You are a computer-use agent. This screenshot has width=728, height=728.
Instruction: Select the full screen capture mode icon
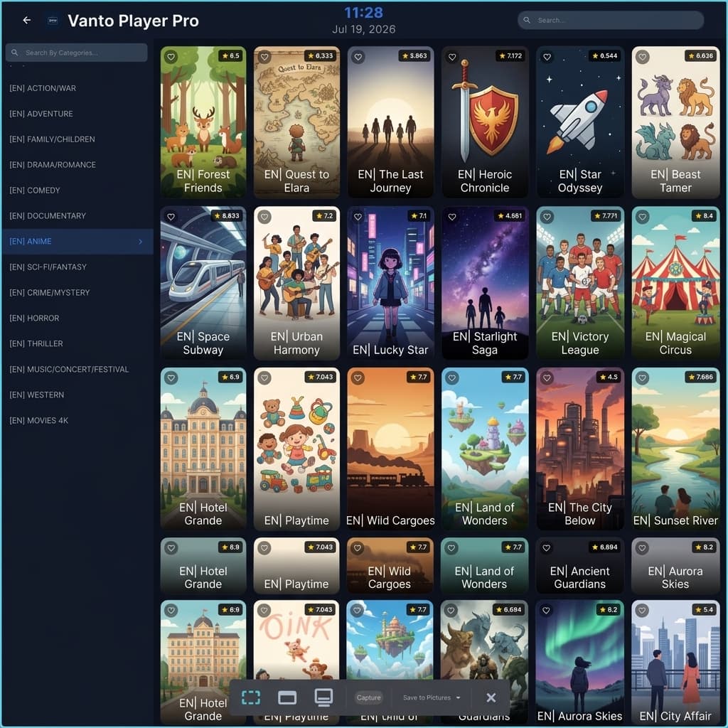(323, 697)
